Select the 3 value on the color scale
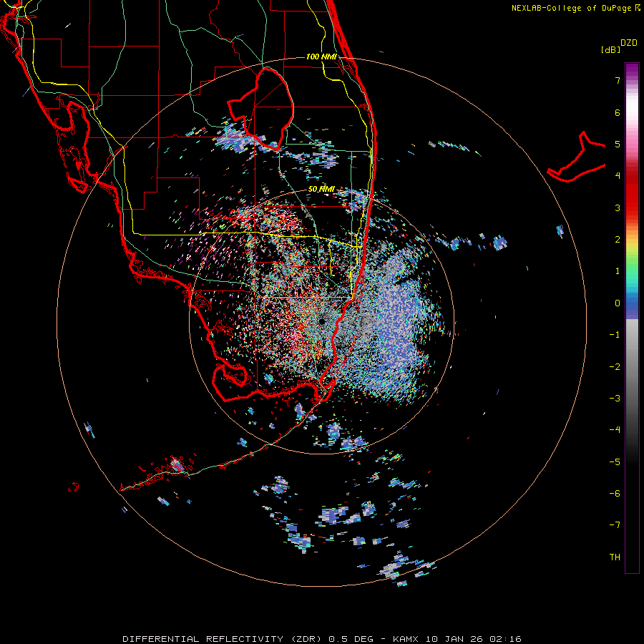644x644 pixels. tap(618, 208)
